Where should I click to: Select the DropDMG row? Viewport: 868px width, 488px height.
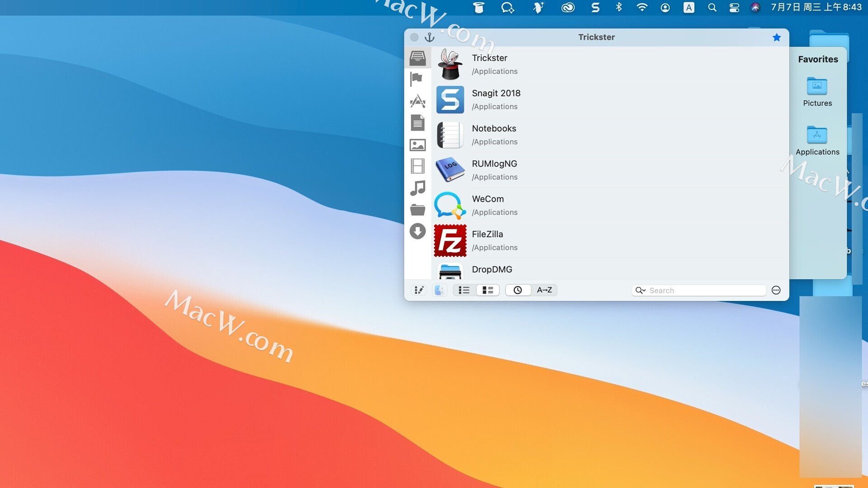coord(610,269)
